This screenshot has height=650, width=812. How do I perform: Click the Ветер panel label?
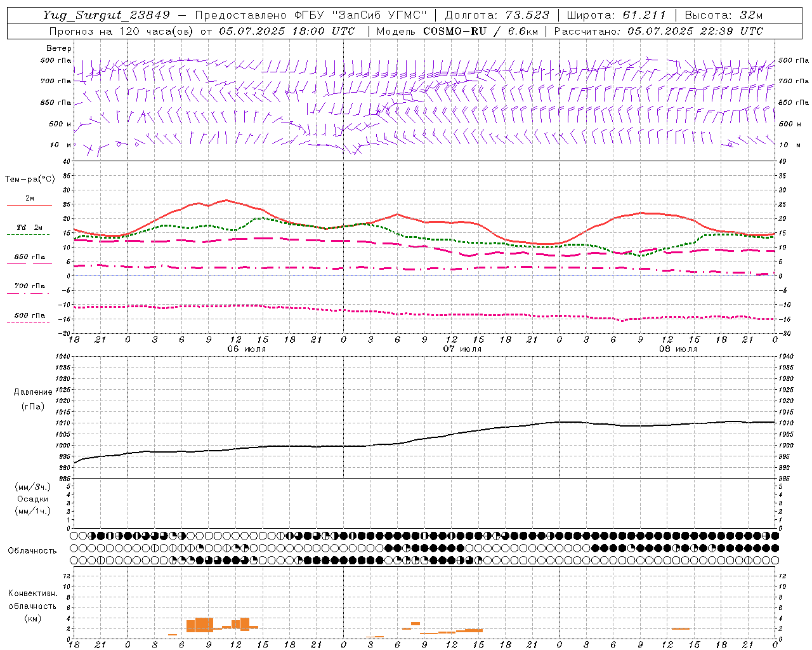pyautogui.click(x=59, y=48)
